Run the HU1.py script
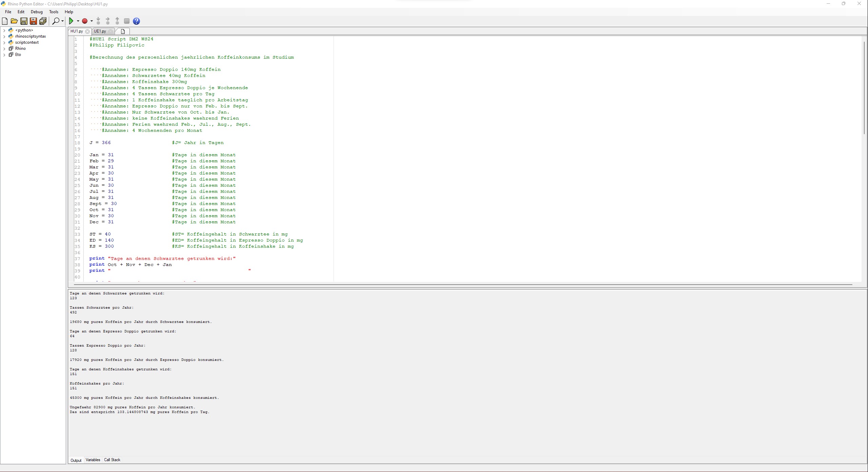868x472 pixels. click(72, 21)
